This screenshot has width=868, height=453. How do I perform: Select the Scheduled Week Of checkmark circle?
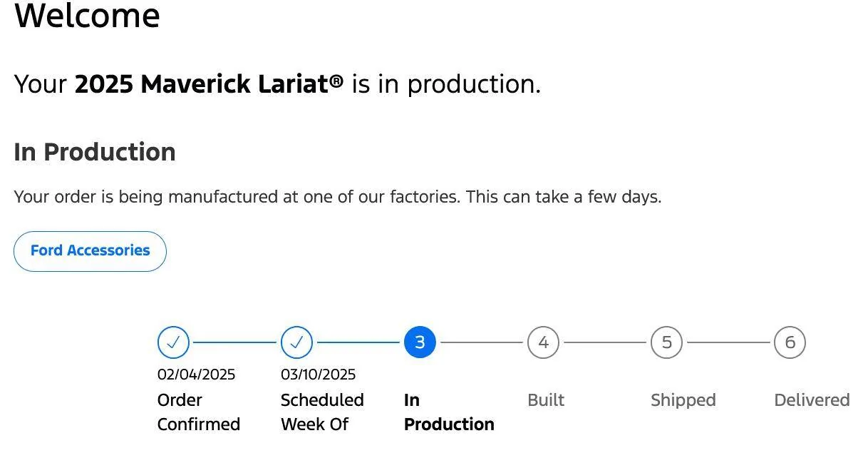[296, 342]
